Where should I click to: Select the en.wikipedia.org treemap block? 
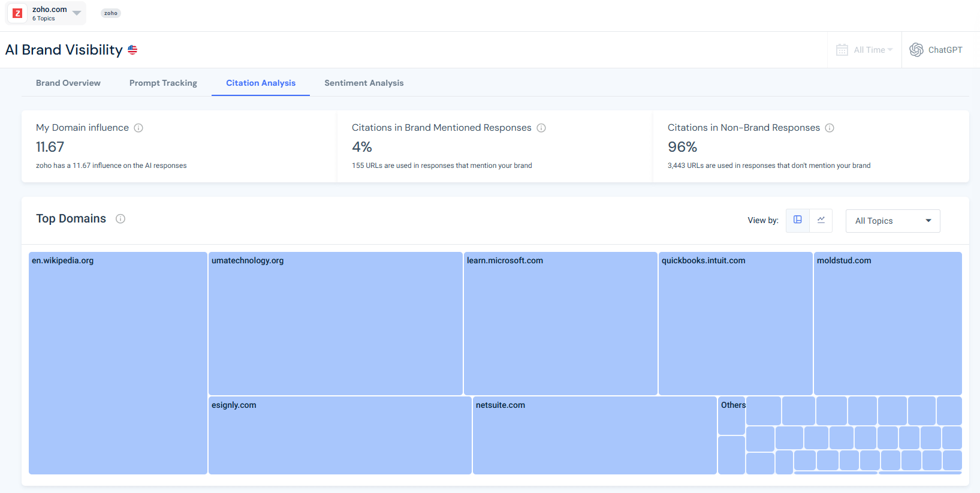[117, 363]
